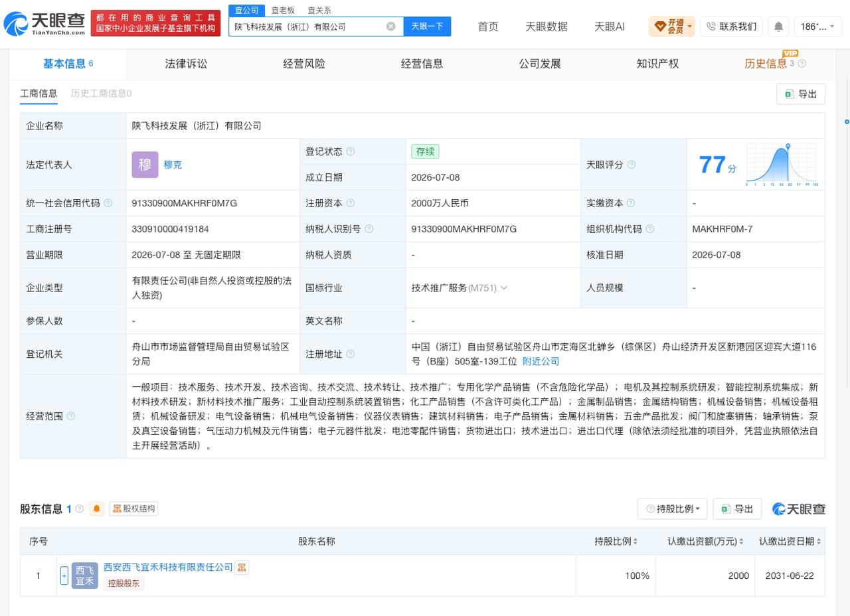Click registration number 330910000419184

pyautogui.click(x=170, y=229)
